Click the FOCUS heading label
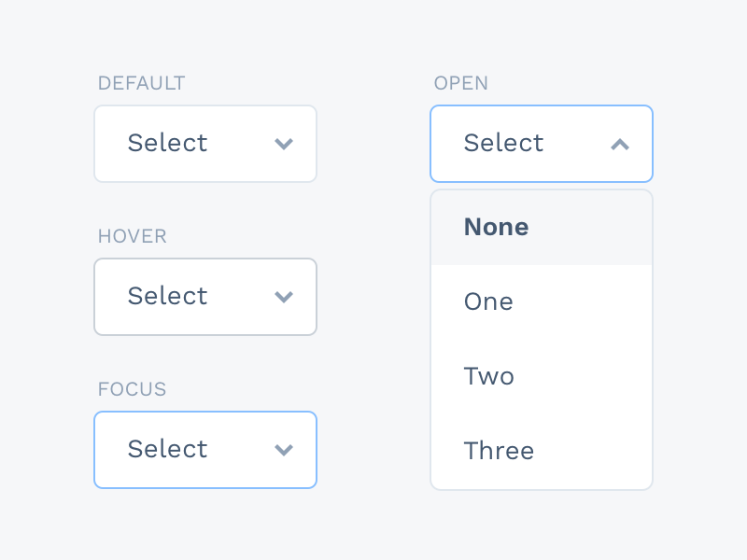 (132, 389)
